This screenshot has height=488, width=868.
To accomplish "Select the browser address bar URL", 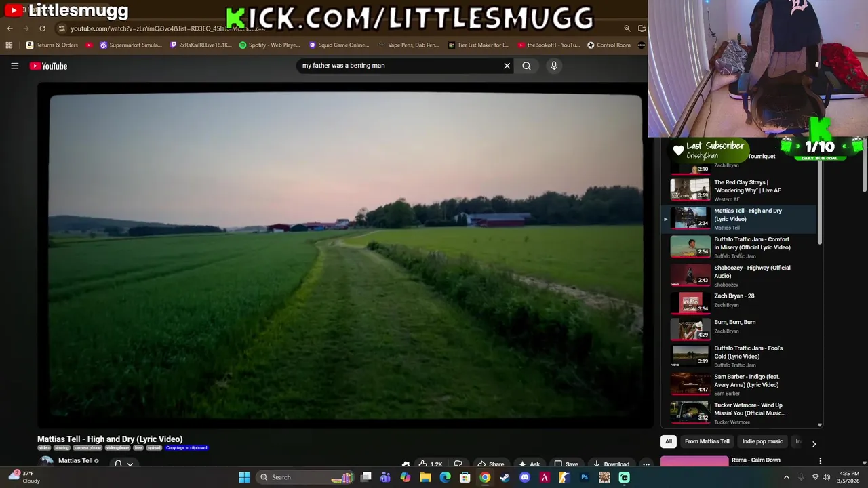I will [x=167, y=28].
